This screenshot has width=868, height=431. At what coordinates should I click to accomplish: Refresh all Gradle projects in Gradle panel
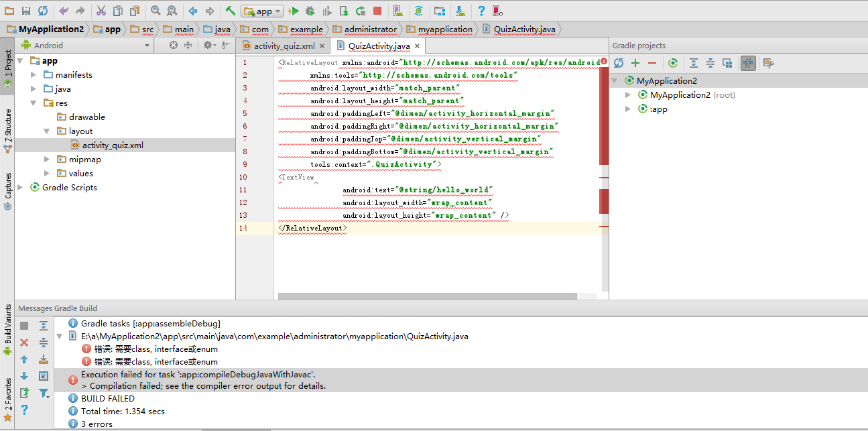pos(619,63)
